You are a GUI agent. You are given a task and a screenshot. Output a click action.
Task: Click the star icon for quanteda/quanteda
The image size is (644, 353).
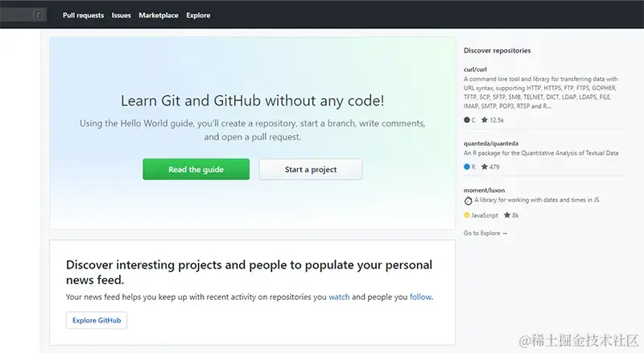point(485,167)
